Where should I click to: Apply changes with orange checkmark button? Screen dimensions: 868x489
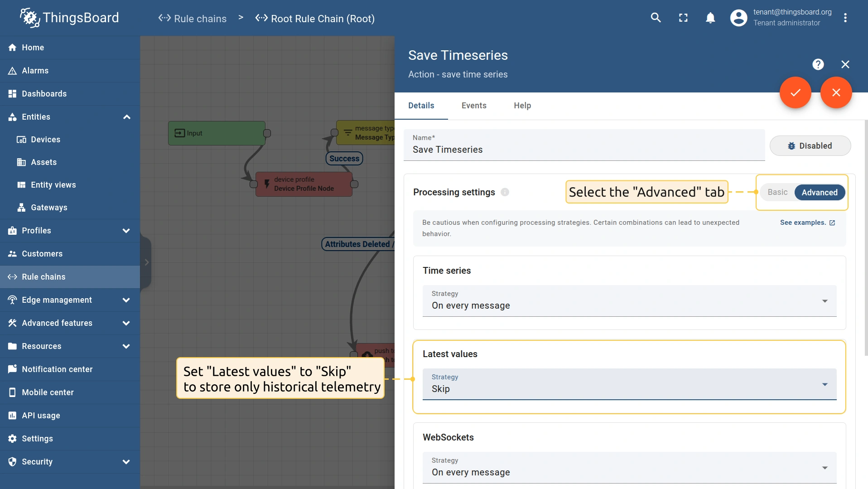point(795,92)
